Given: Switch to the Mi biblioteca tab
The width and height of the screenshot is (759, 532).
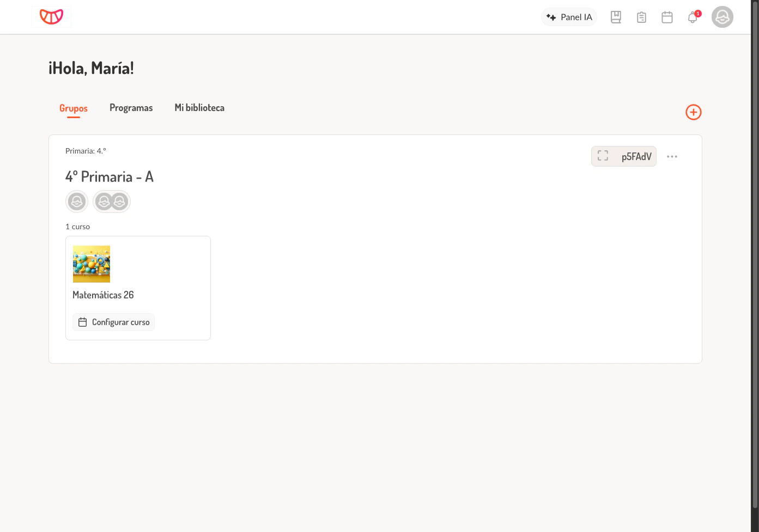Looking at the screenshot, I should pos(199,107).
